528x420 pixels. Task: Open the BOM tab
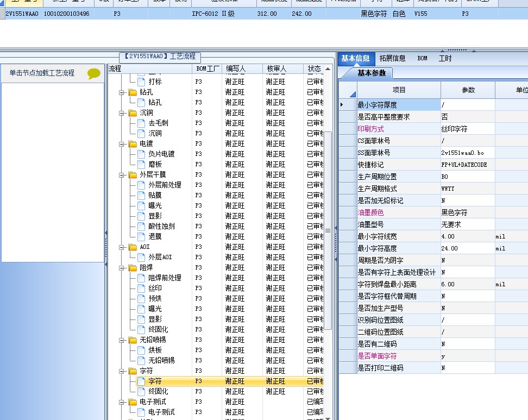pyautogui.click(x=422, y=58)
